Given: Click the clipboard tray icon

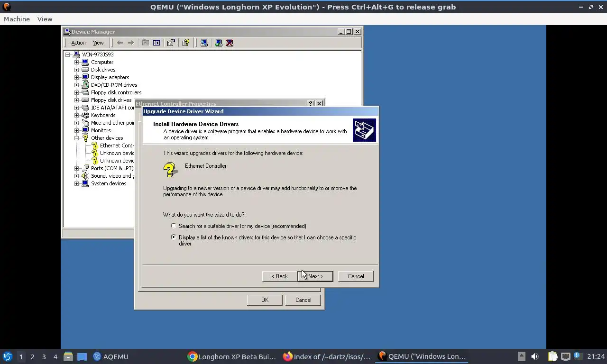Looking at the screenshot, I should coord(553,356).
